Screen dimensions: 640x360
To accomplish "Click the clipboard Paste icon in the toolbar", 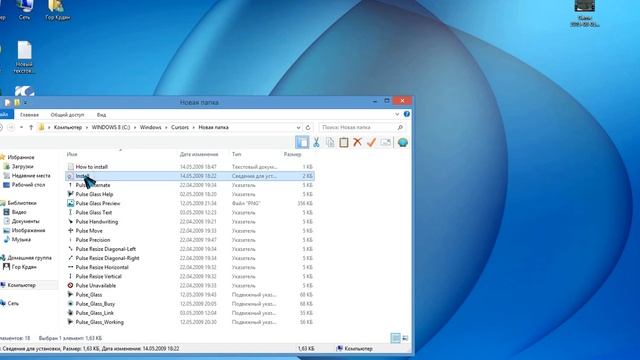I will click(x=344, y=142).
